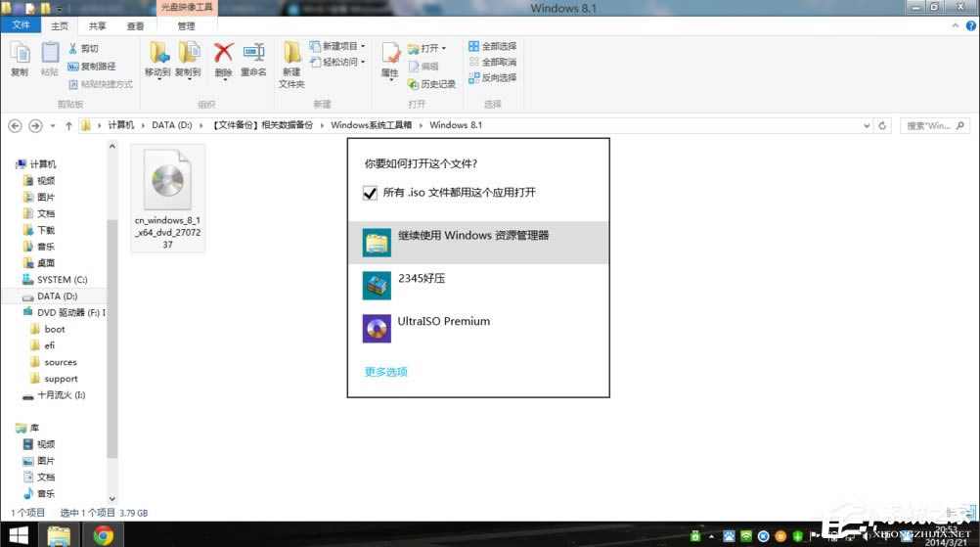The width and height of the screenshot is (980, 547).
Task: Switch to the Home (主页) ribbon tab
Action: 60,25
